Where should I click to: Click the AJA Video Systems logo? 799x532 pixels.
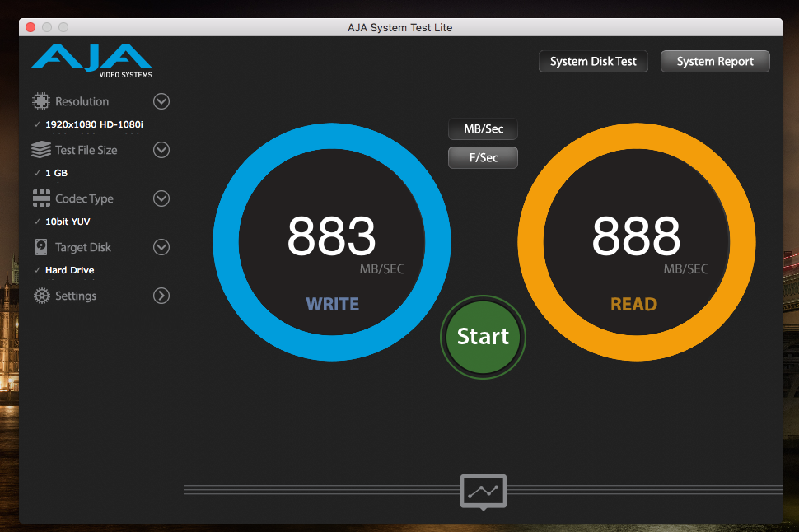[92, 61]
